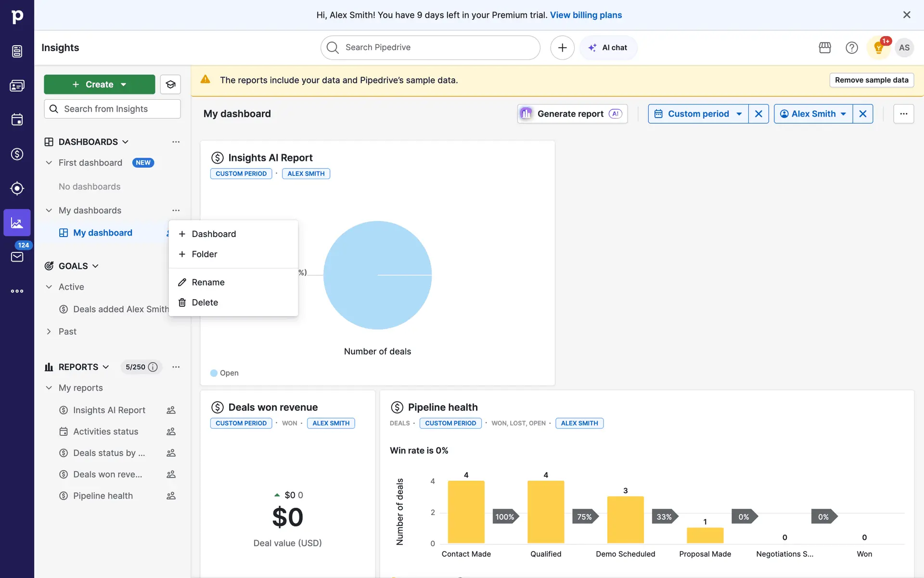Screen dimensions: 924x578
Task: Choose Rename from the context menu
Action: click(x=208, y=282)
